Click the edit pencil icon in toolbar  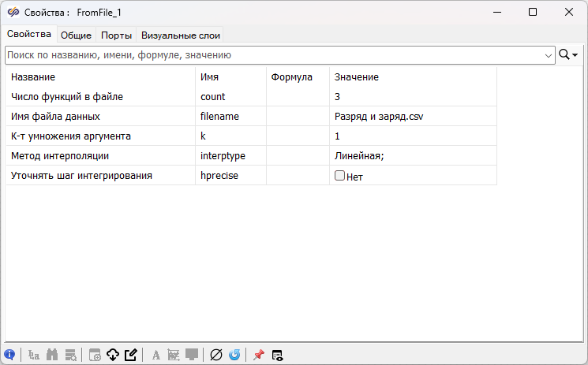point(131,356)
